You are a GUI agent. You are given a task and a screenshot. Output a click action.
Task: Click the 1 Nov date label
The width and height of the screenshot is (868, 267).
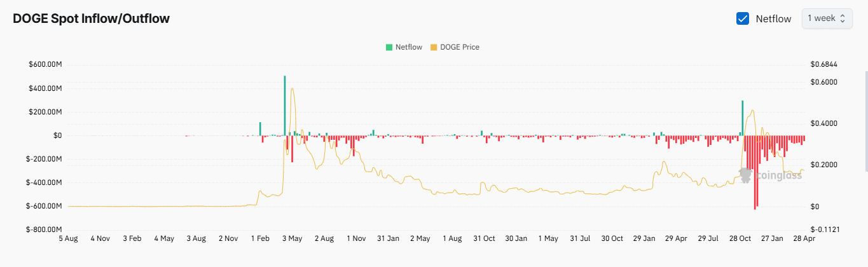[356, 239]
